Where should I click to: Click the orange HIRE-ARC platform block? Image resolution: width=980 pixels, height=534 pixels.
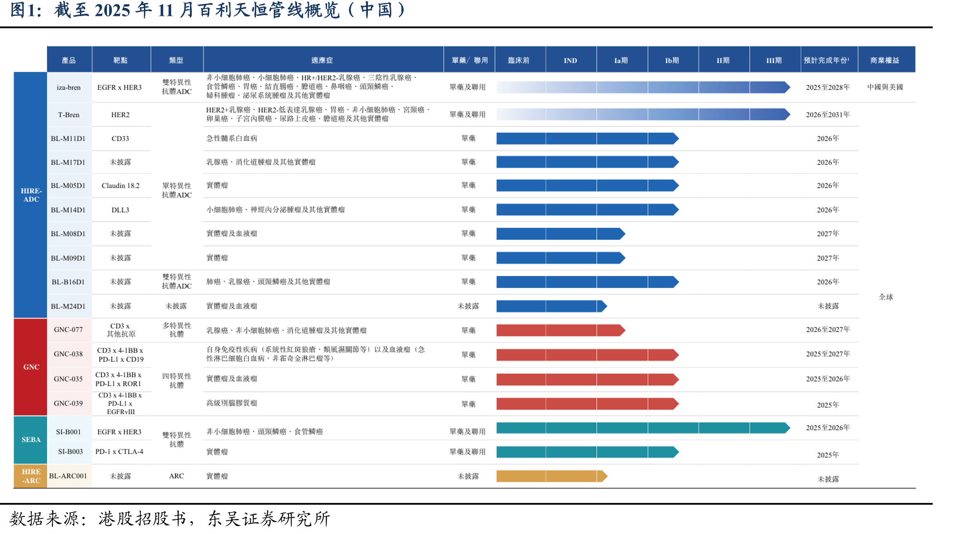point(31,476)
